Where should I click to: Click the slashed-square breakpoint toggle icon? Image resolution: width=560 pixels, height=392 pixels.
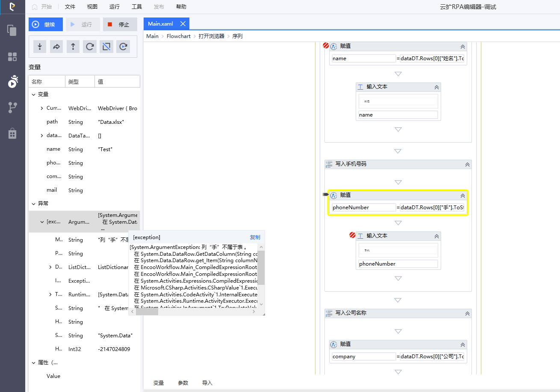(106, 47)
